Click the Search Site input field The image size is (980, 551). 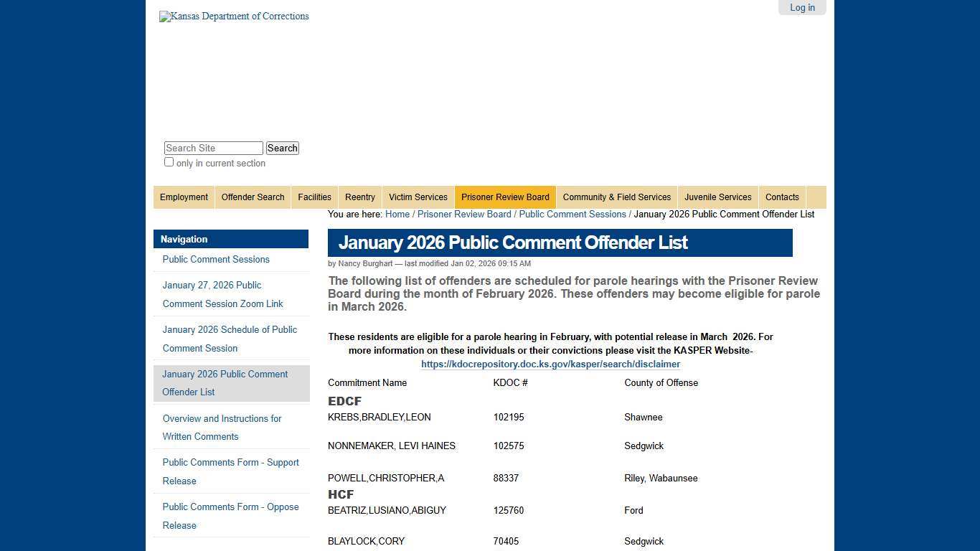coord(213,148)
